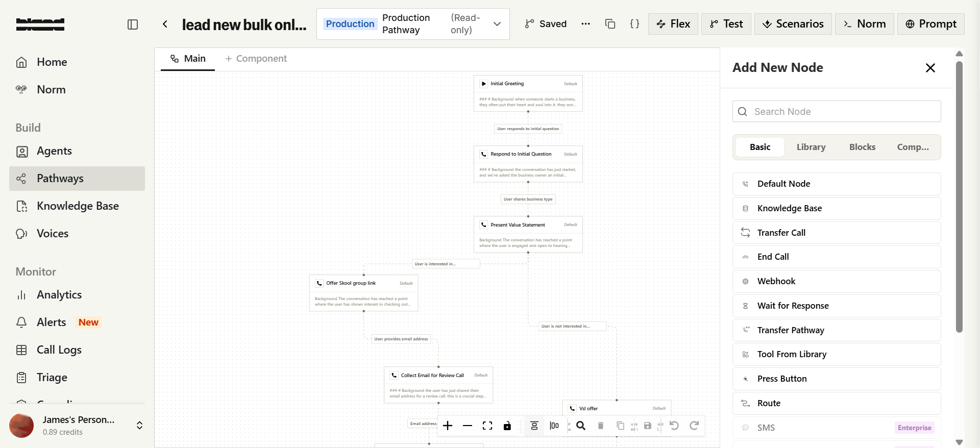Screen dimensions: 980x448
Task: Redo last canvas action
Action: tap(694, 426)
